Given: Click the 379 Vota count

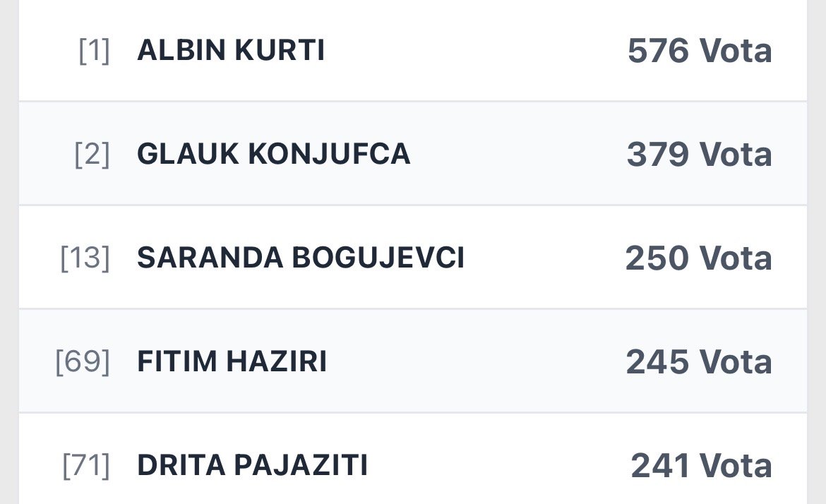Looking at the screenshot, I should coord(699,155).
